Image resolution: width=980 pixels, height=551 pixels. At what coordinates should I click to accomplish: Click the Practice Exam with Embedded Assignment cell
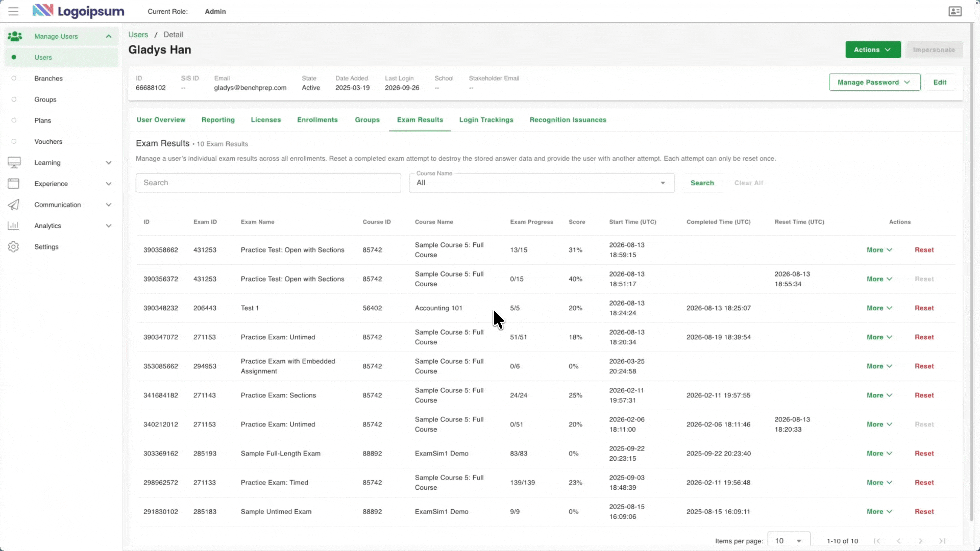(288, 366)
